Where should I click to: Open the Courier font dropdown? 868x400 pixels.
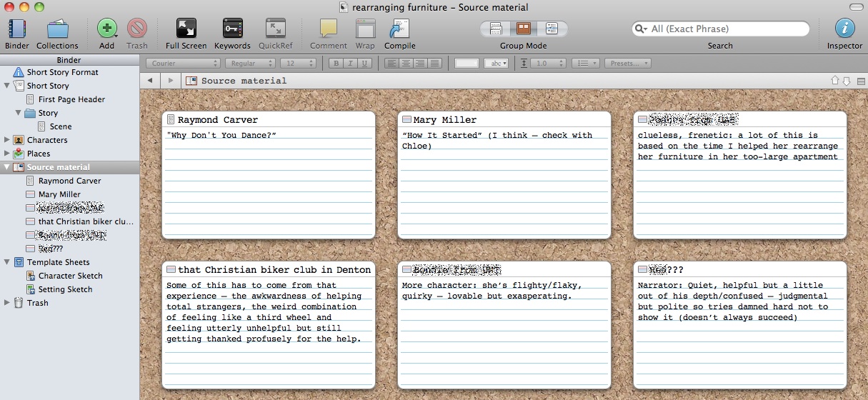tap(181, 64)
